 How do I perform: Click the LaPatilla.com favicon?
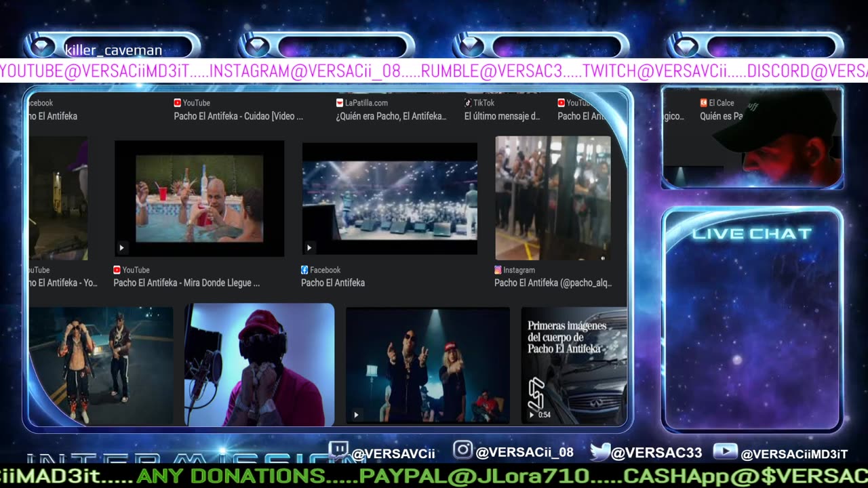click(x=340, y=103)
